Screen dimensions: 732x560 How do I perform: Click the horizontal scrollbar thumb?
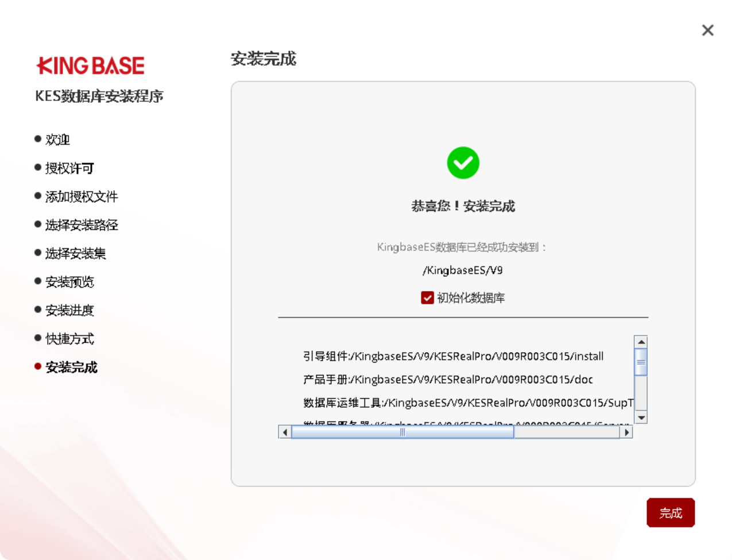(x=402, y=432)
